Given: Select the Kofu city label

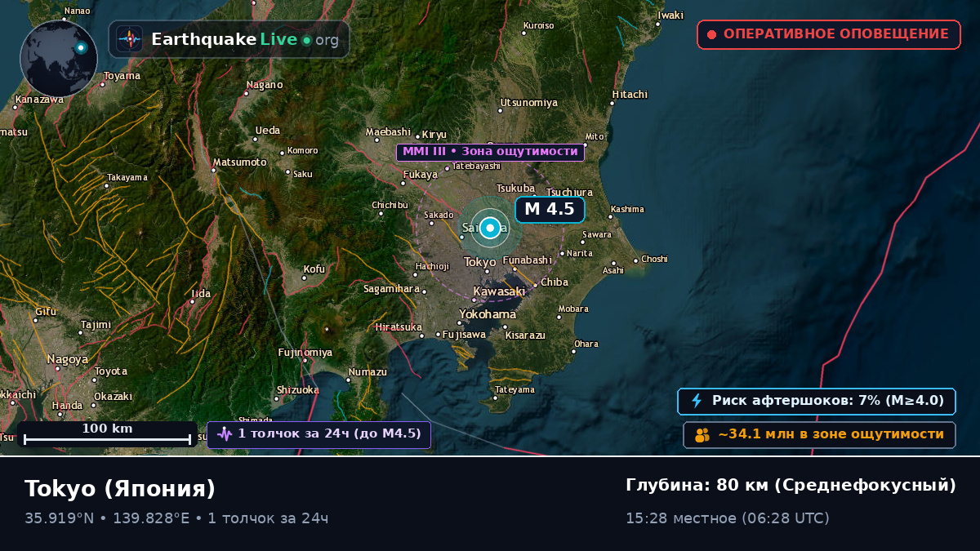Looking at the screenshot, I should pos(314,269).
